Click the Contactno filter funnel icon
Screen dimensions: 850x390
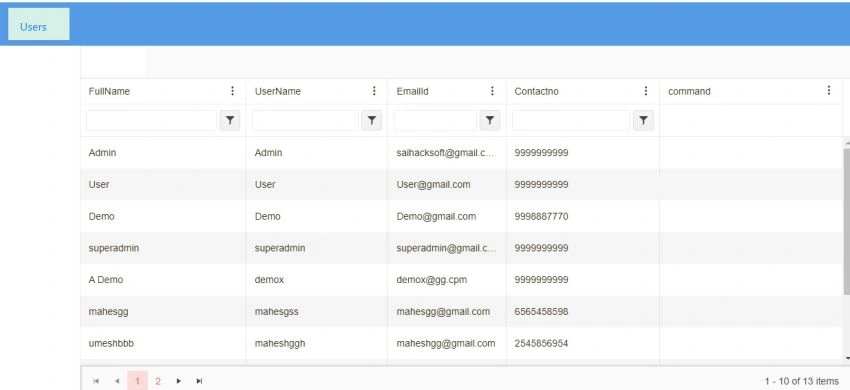pos(643,120)
